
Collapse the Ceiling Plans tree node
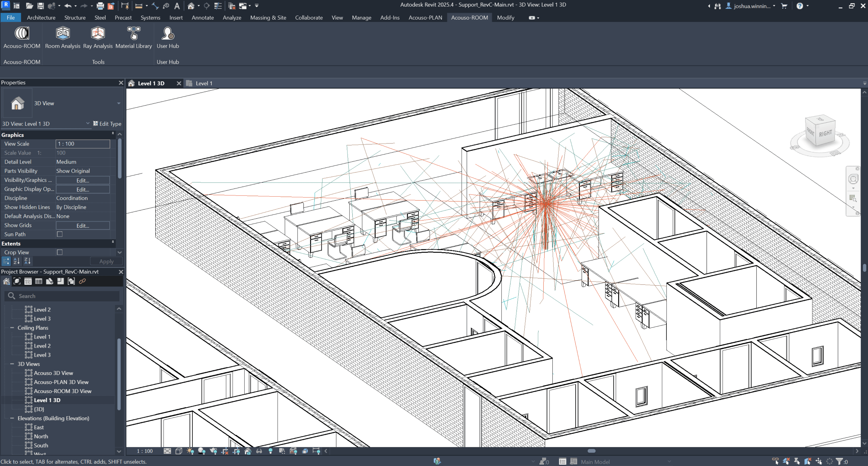tap(12, 327)
